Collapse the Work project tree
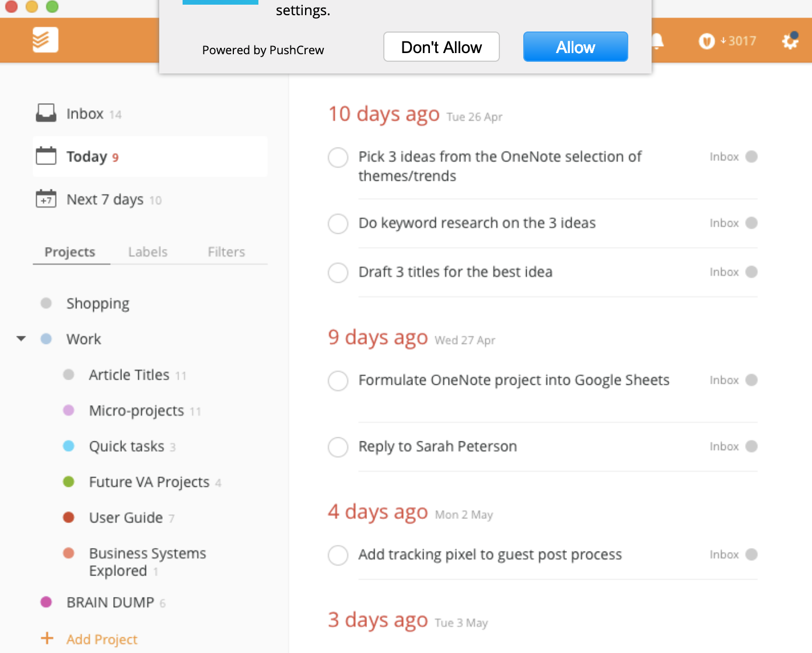 pos(22,339)
